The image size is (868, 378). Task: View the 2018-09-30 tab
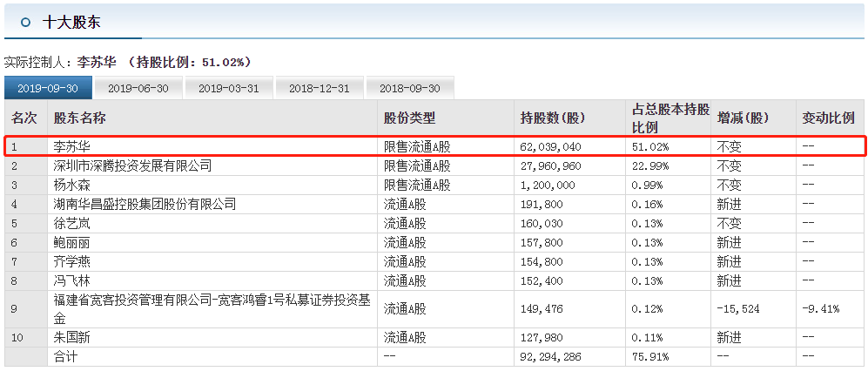pyautogui.click(x=410, y=88)
